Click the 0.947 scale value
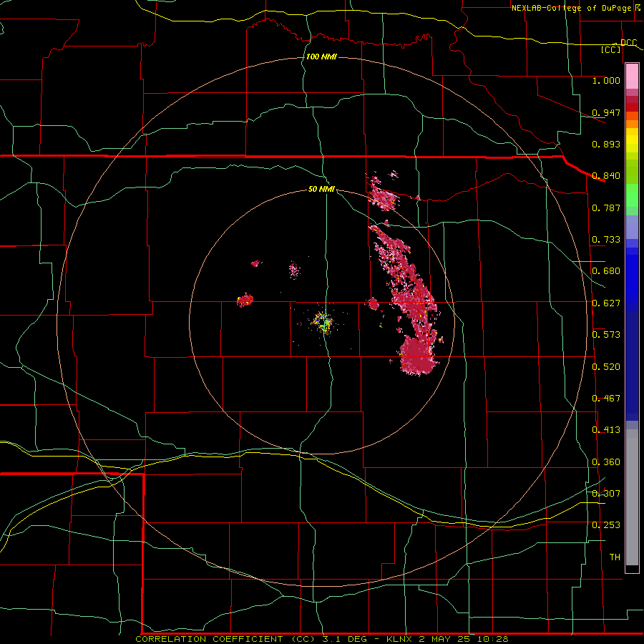Screen dimensions: 644x644 [x=606, y=112]
